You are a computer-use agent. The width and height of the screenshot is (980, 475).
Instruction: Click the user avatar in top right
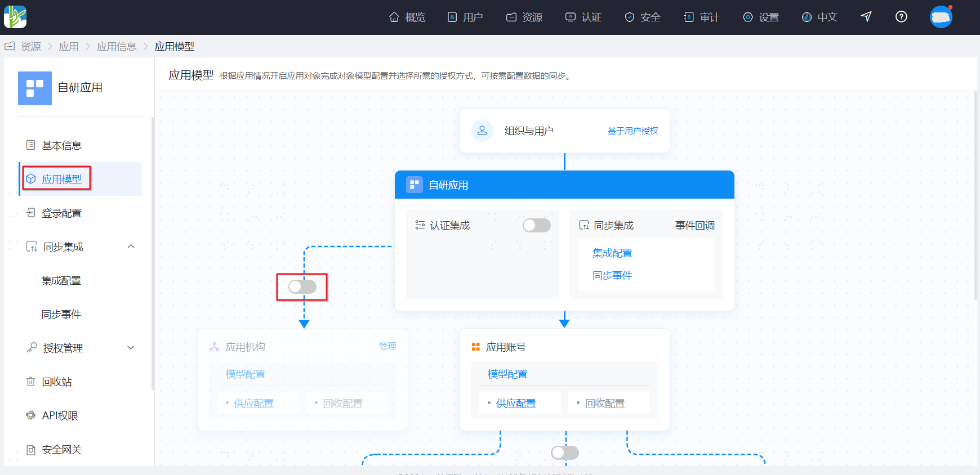(x=941, y=17)
